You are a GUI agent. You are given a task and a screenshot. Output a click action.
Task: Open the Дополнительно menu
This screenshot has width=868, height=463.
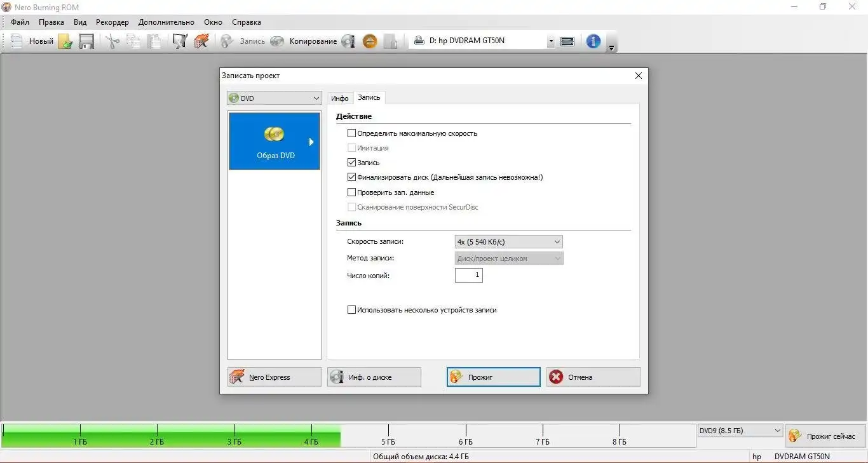point(166,22)
